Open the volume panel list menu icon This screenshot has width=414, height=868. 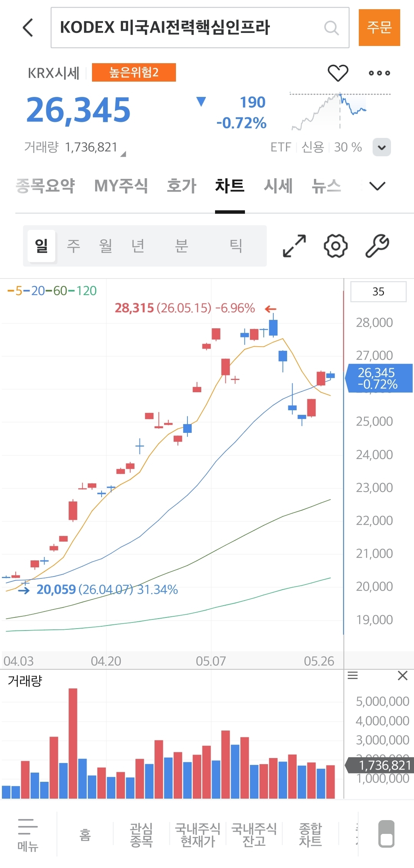(353, 675)
